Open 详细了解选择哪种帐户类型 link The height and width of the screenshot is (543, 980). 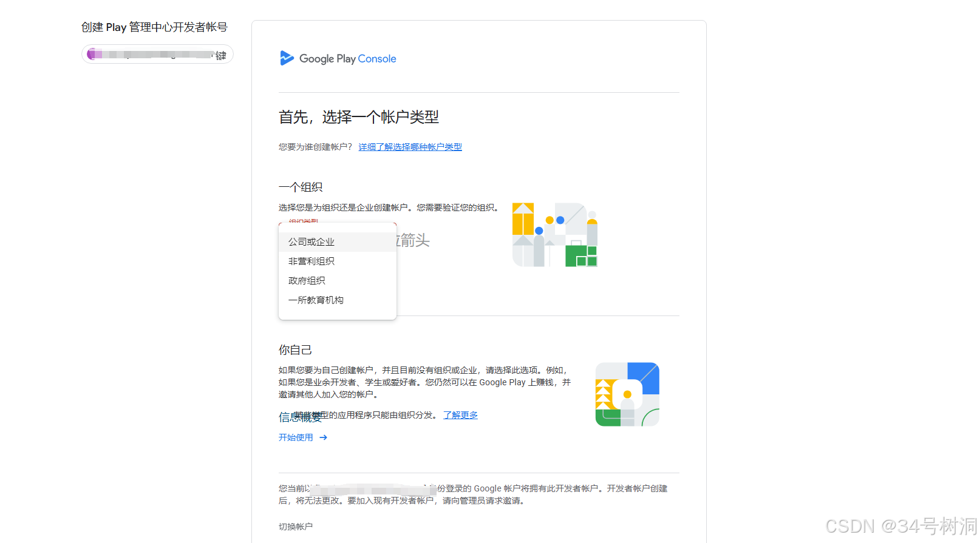click(410, 147)
